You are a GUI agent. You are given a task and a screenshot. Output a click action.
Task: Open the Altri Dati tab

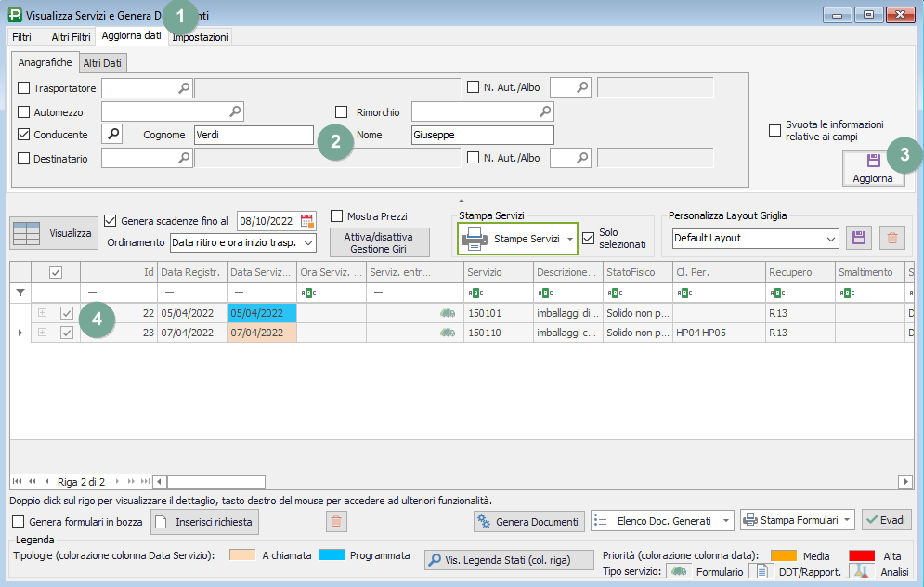[103, 63]
